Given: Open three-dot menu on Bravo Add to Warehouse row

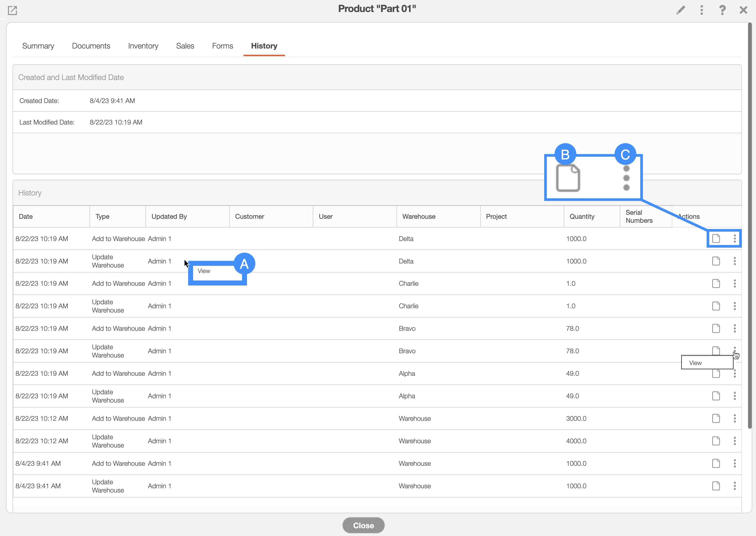Looking at the screenshot, I should (x=734, y=328).
